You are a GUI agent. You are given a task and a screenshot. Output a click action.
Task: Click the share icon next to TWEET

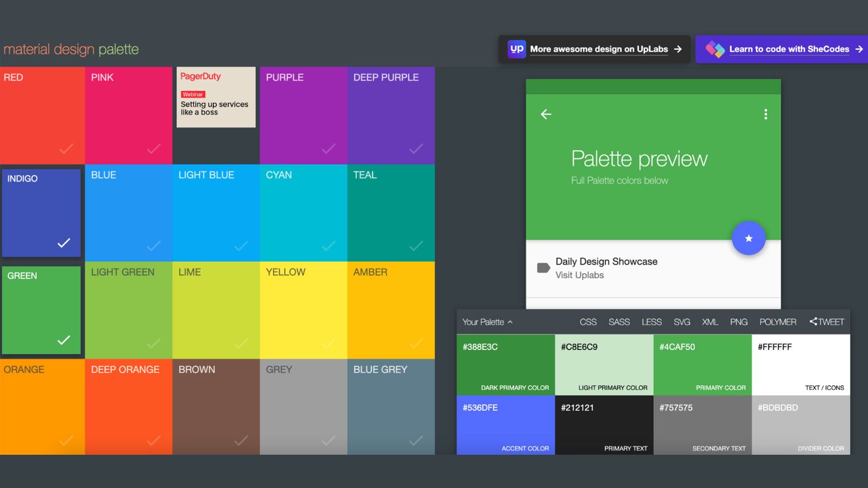click(x=813, y=322)
